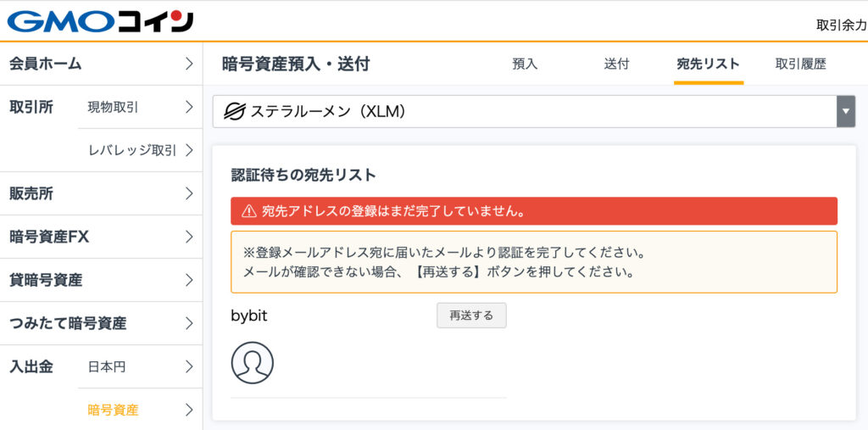Click the arrow beside 現物取引
The height and width of the screenshot is (430, 868).
tap(189, 107)
